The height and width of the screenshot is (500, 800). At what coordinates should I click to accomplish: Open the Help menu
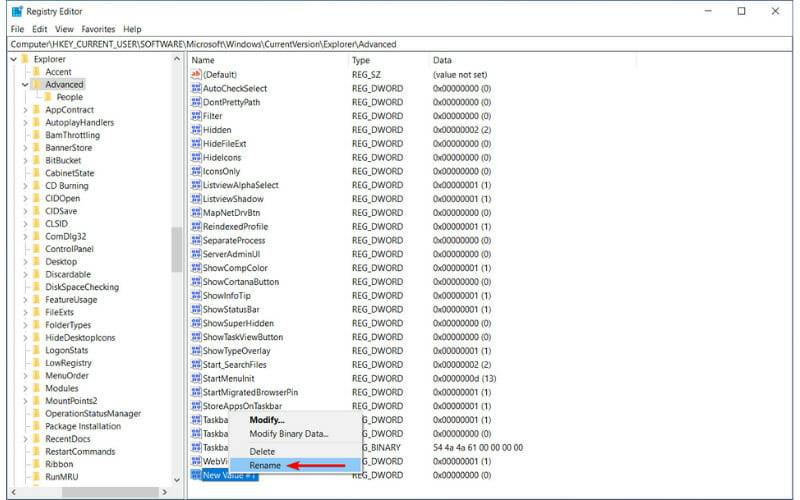click(132, 29)
